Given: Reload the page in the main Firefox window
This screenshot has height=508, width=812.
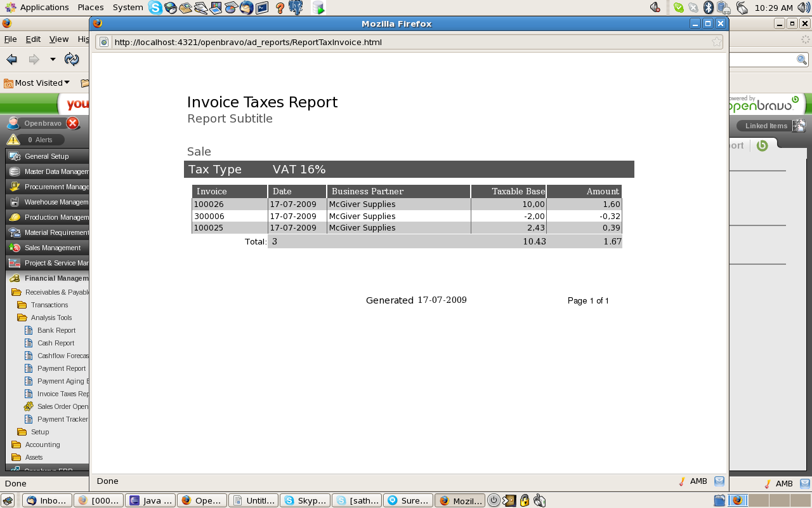Looking at the screenshot, I should click(72, 59).
